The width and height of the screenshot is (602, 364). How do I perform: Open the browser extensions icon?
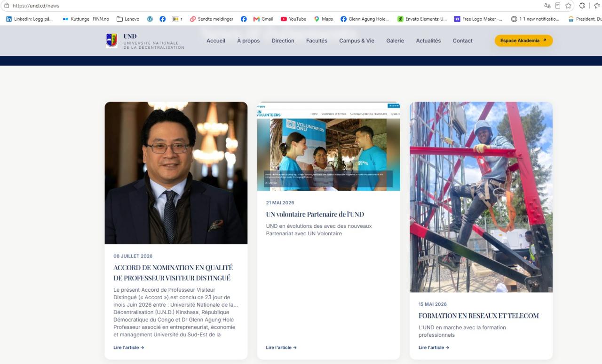coord(582,6)
